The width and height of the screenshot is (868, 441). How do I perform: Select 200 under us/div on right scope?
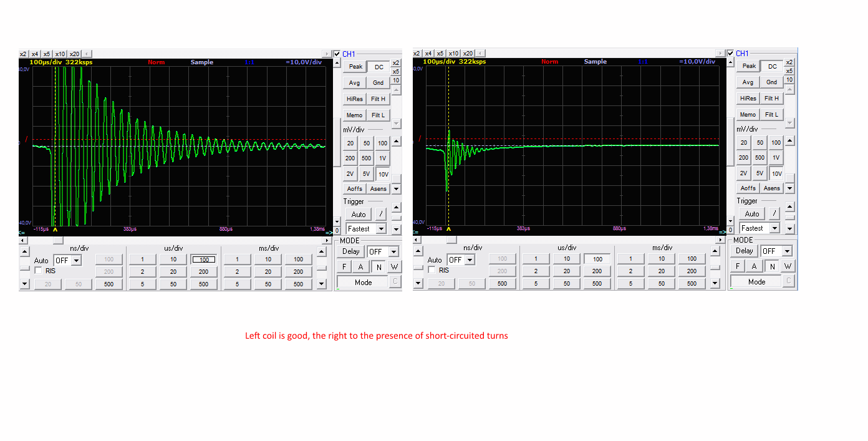click(597, 271)
